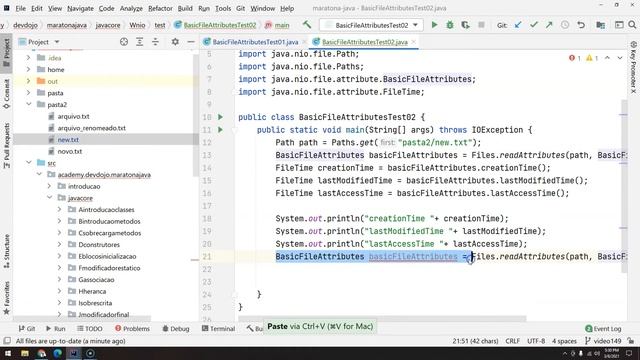Change UTF-8 file encoding

coord(536,341)
